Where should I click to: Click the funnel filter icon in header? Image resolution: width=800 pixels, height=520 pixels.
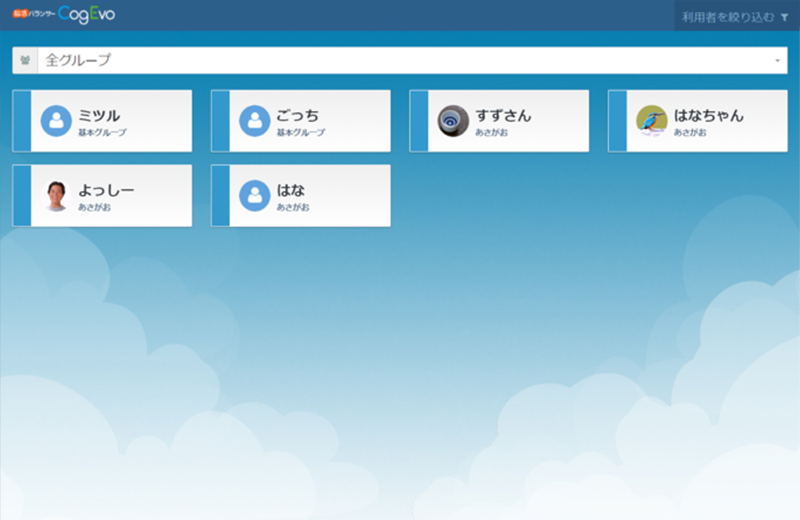[784, 17]
